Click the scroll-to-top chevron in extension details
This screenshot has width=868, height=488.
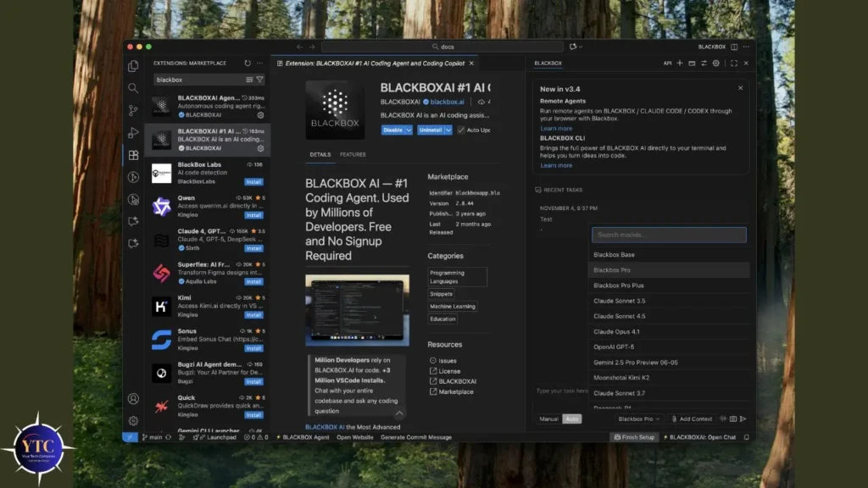click(x=399, y=413)
